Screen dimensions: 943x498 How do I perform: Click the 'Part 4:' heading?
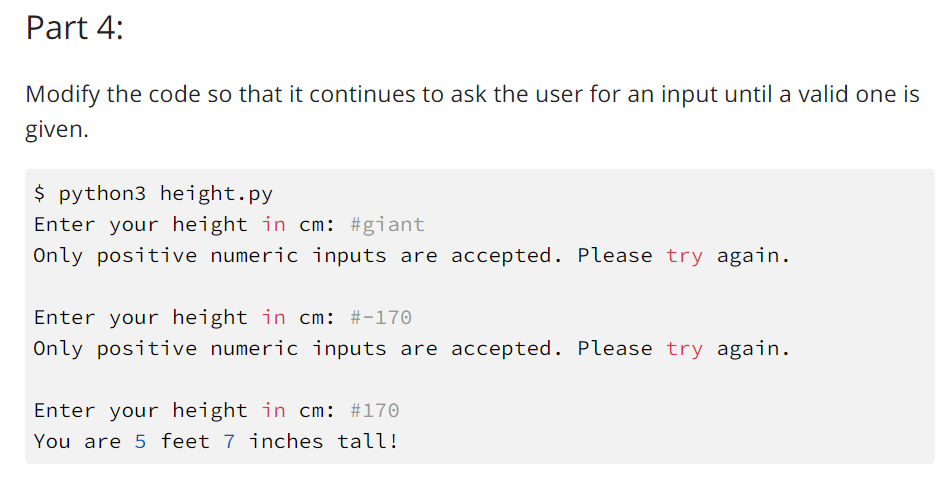[x=75, y=28]
